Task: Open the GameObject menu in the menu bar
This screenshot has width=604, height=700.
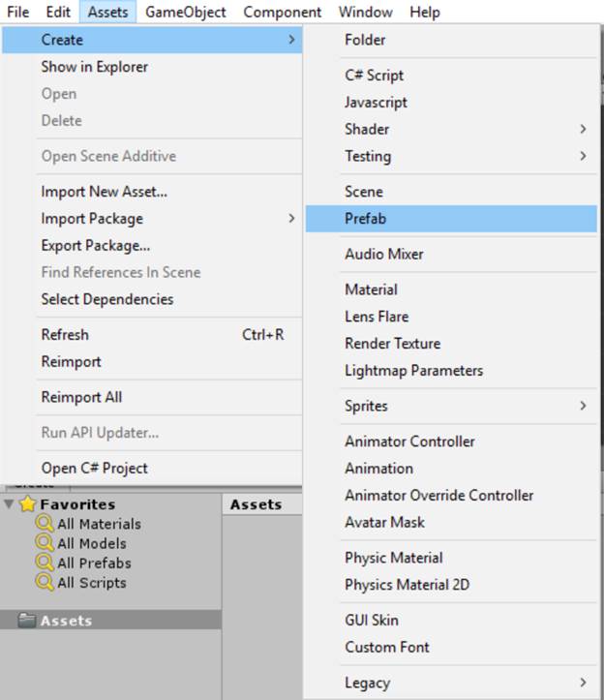Action: 186,13
